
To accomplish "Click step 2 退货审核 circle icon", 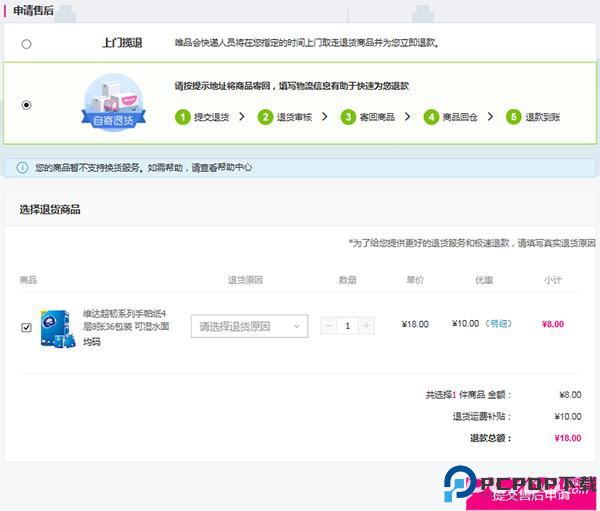I will [265, 117].
